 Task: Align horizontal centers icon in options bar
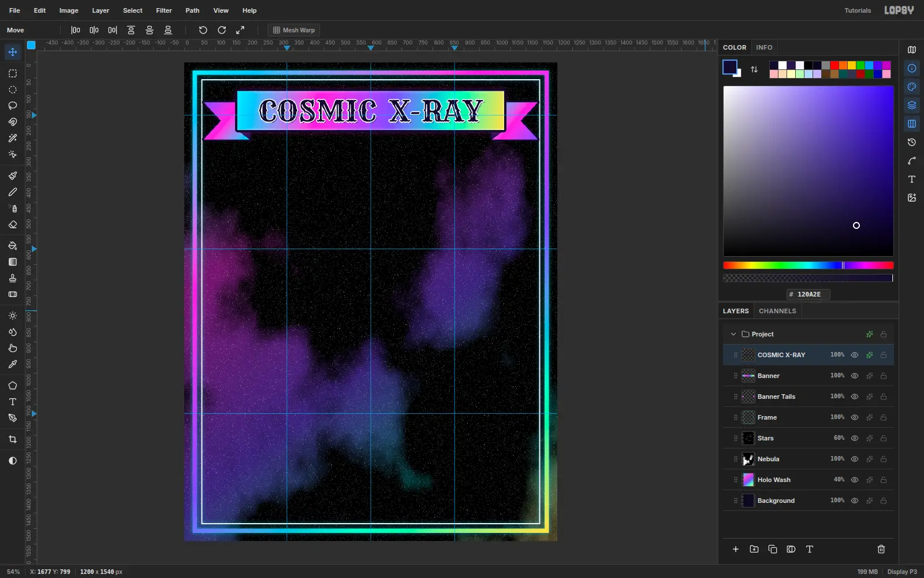pos(94,30)
